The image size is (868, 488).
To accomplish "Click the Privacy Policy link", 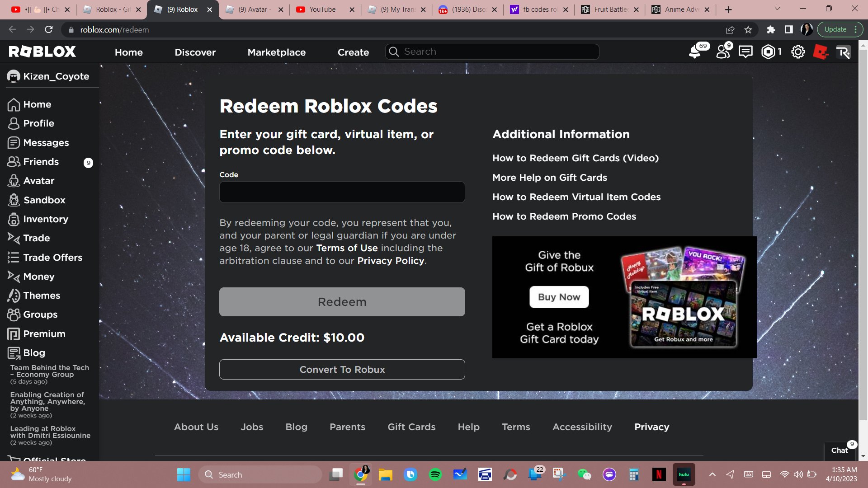I will [391, 261].
